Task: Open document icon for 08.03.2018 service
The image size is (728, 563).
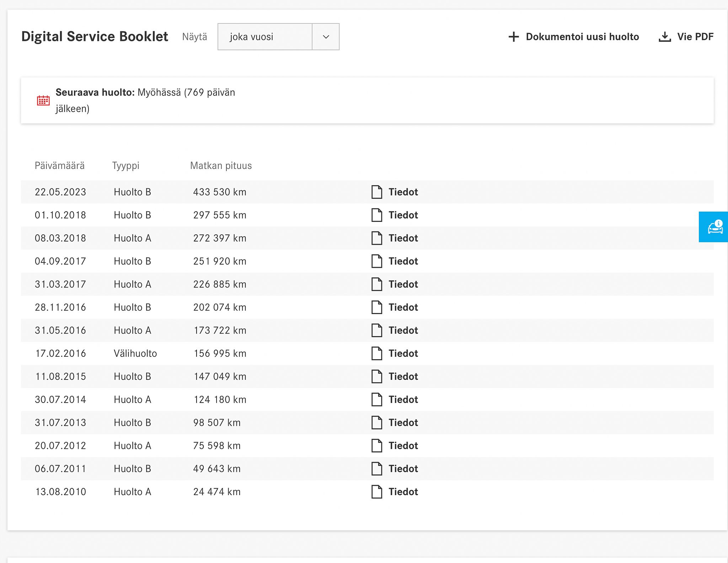Action: pos(377,238)
